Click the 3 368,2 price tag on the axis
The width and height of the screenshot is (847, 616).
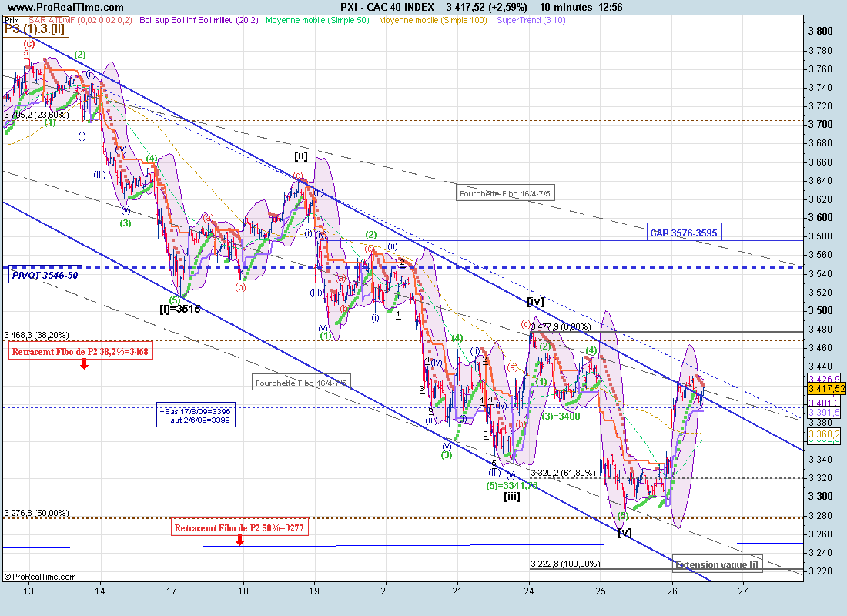(825, 434)
